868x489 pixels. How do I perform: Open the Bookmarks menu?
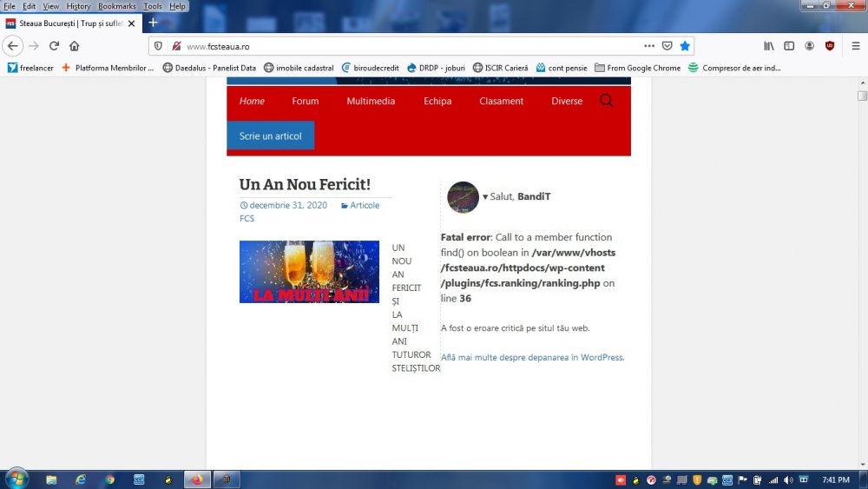(116, 6)
